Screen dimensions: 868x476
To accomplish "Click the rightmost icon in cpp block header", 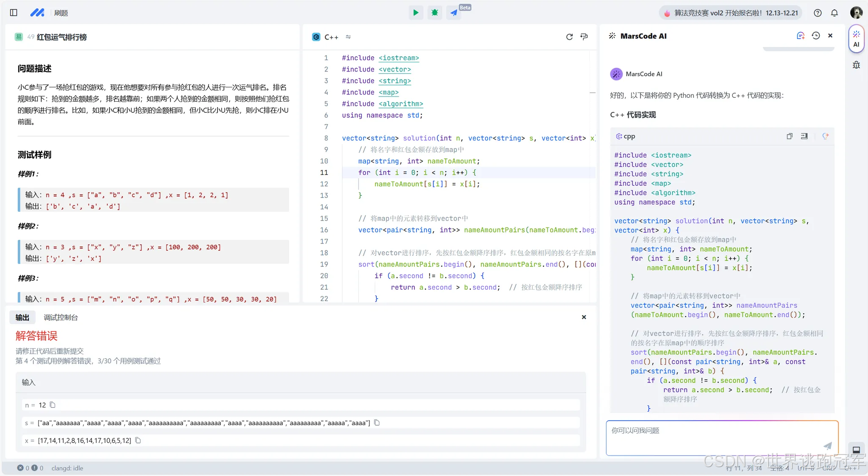I will tap(825, 136).
